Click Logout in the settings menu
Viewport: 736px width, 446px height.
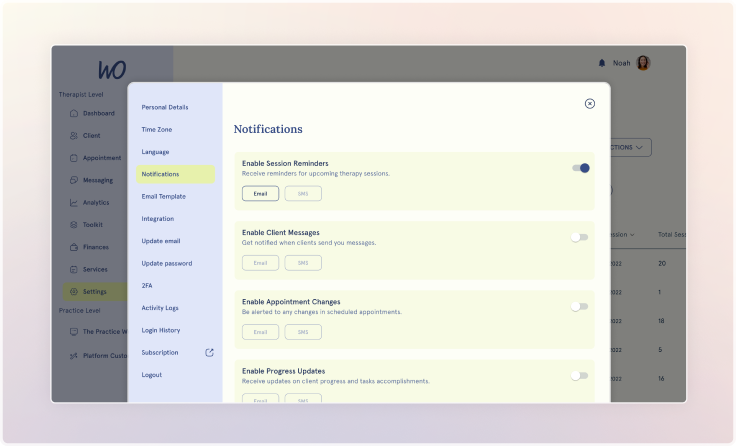(x=152, y=375)
